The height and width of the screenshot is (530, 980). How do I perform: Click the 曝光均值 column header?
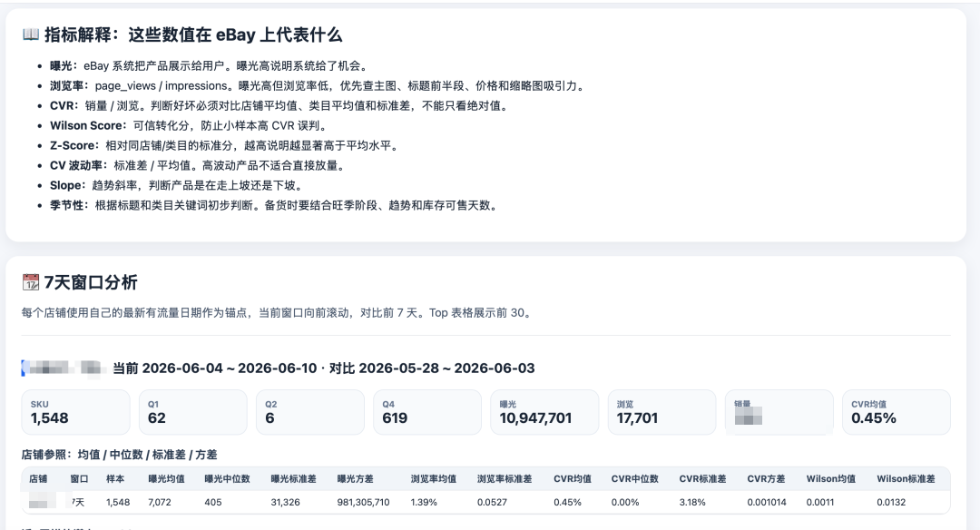pyautogui.click(x=166, y=479)
